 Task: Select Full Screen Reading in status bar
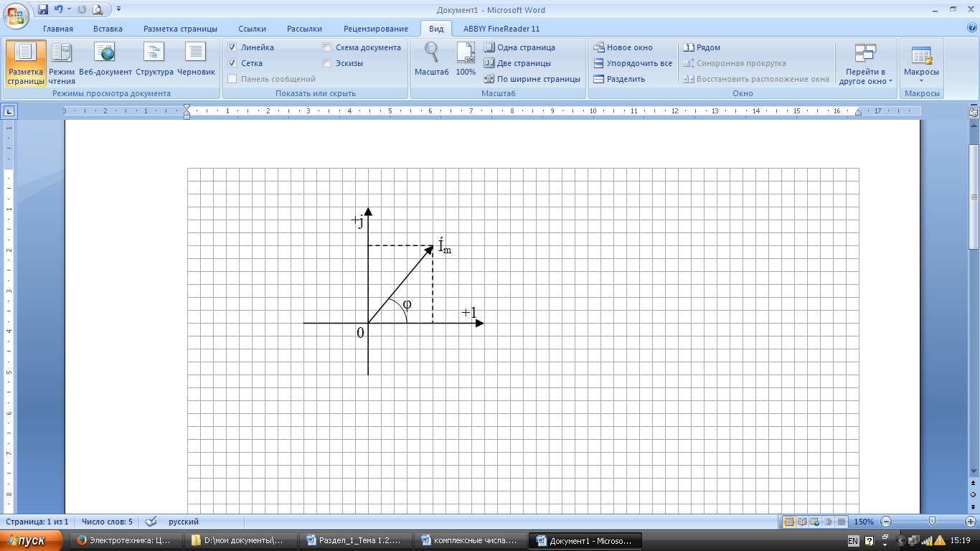804,522
